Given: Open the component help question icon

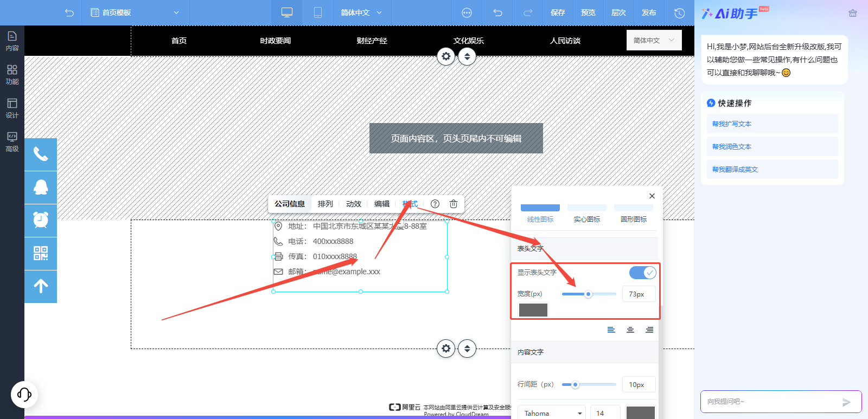Looking at the screenshot, I should (435, 204).
